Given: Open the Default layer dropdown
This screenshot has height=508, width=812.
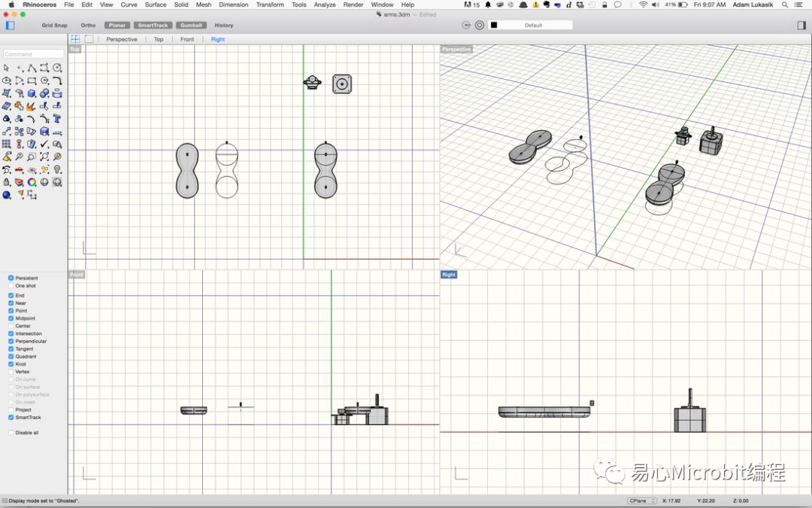Looking at the screenshot, I should click(x=534, y=25).
